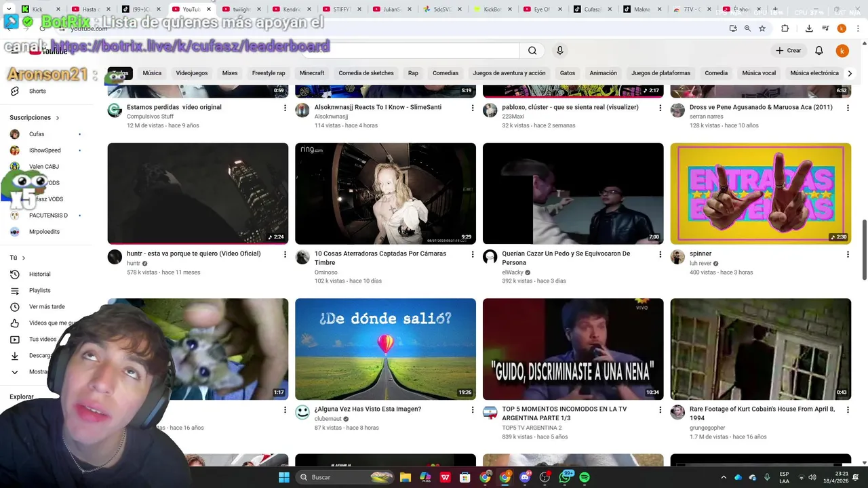The width and height of the screenshot is (868, 488).
Task: Play the ENTRADAS spinner thumbnail
Action: pos(760,193)
